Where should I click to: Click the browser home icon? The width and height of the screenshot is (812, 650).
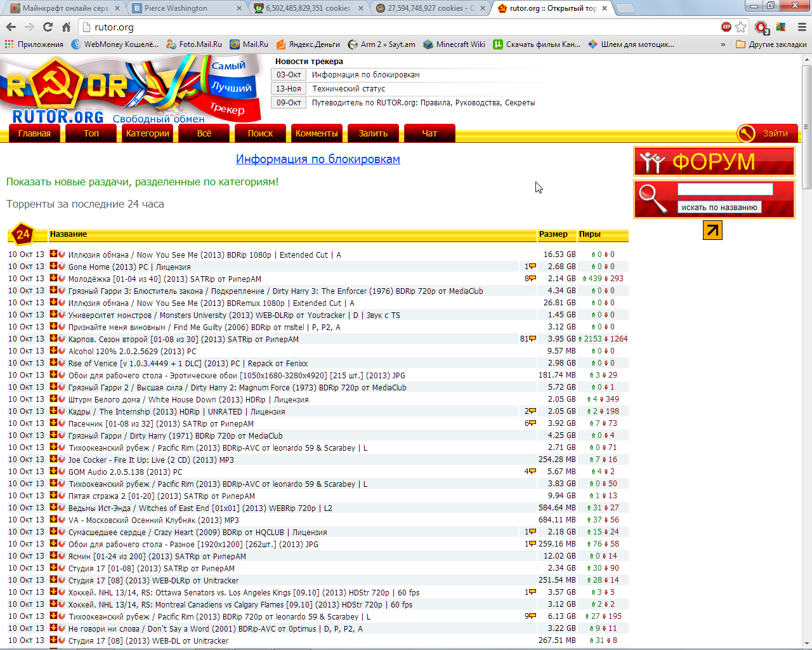66,27
